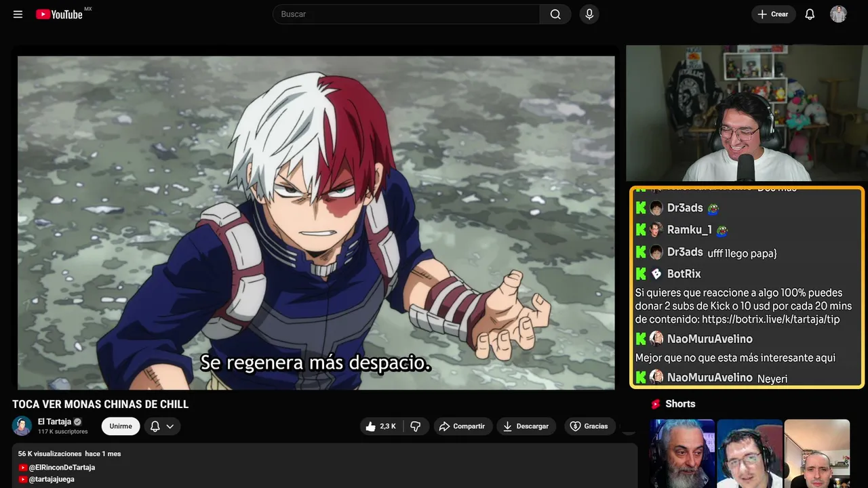Open the botrix.live/k/tartaja/tip link
Viewport: 868px width, 488px height.
[771, 319]
